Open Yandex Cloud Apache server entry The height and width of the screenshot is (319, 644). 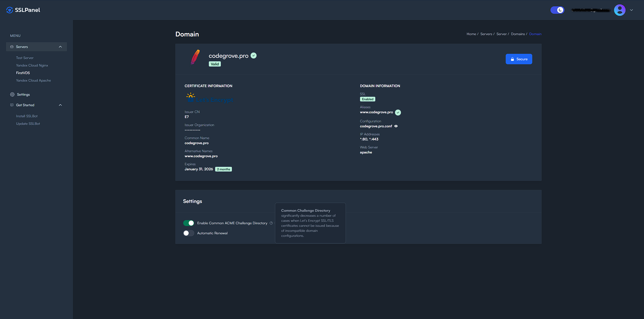(33, 80)
